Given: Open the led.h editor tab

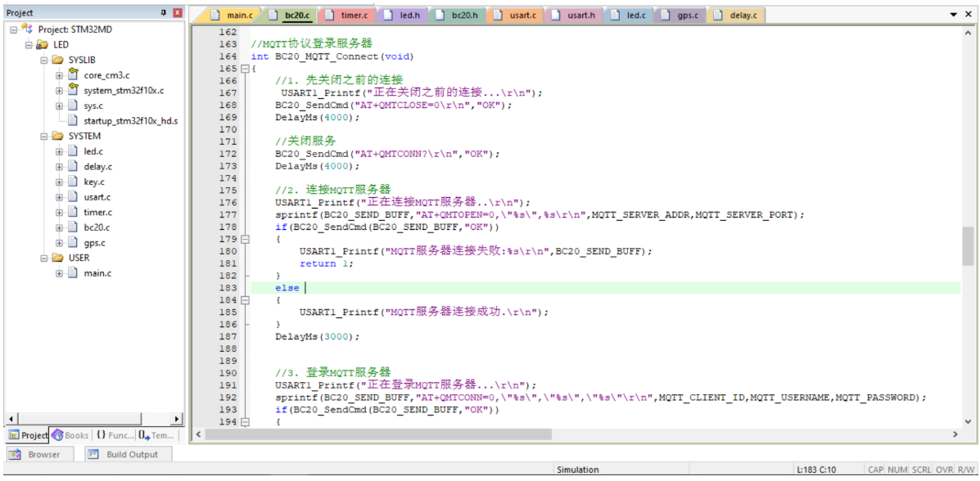Looking at the screenshot, I should [401, 15].
